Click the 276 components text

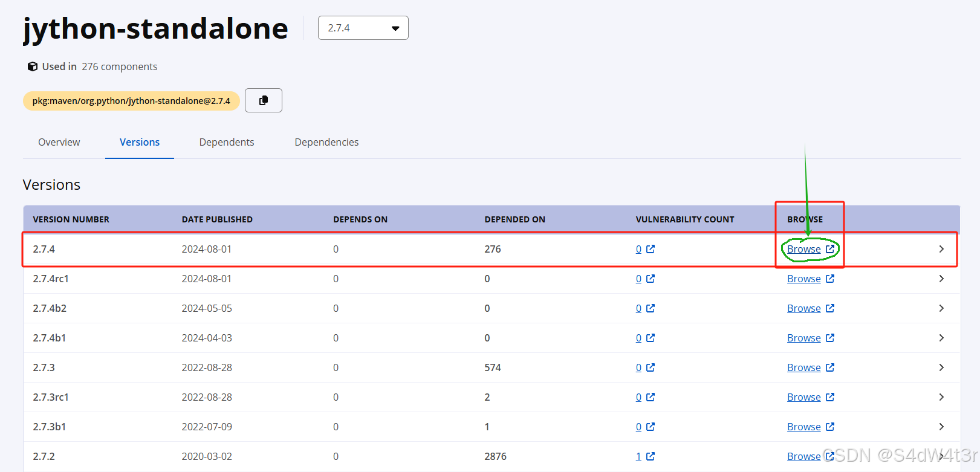(119, 66)
